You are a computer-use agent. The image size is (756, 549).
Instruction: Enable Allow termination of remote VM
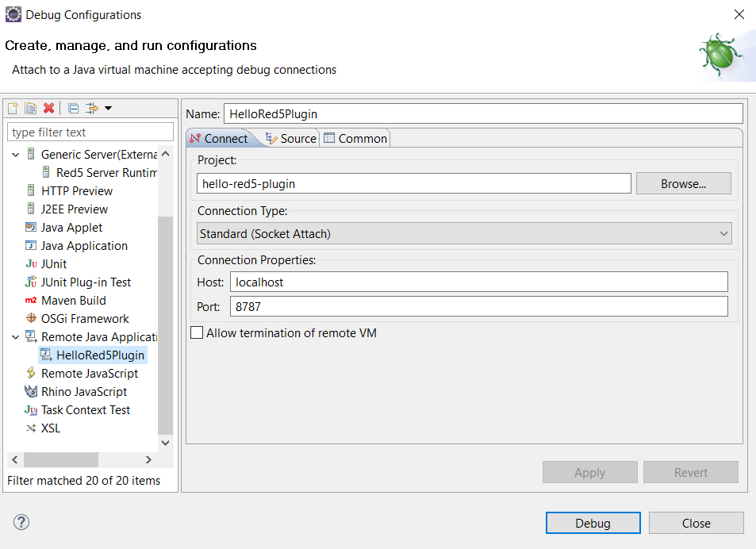pyautogui.click(x=197, y=333)
